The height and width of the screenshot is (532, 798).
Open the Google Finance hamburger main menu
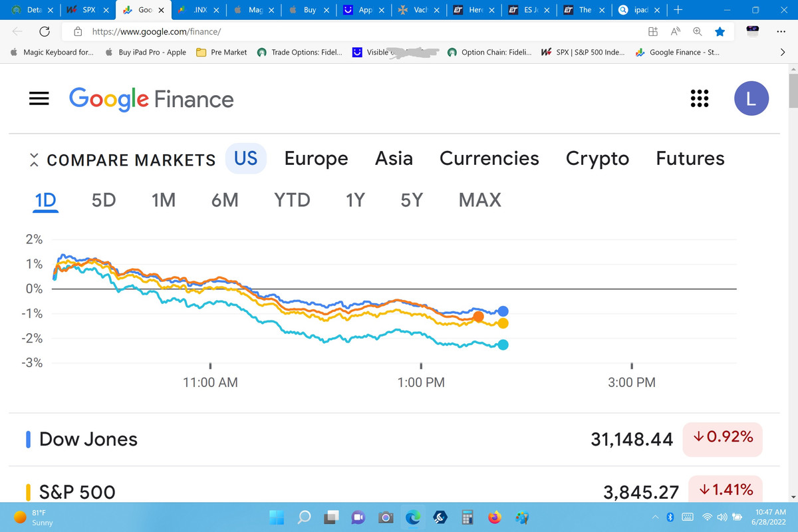click(39, 98)
